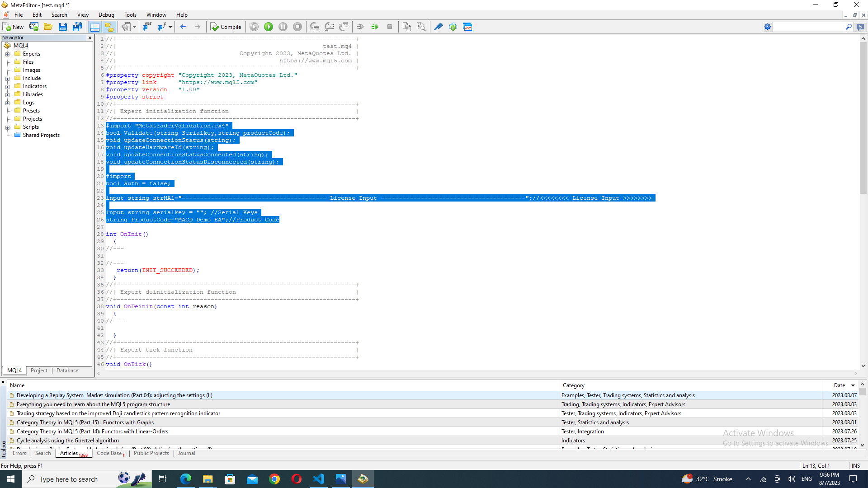
Task: Click the Search menu item
Action: coord(58,14)
